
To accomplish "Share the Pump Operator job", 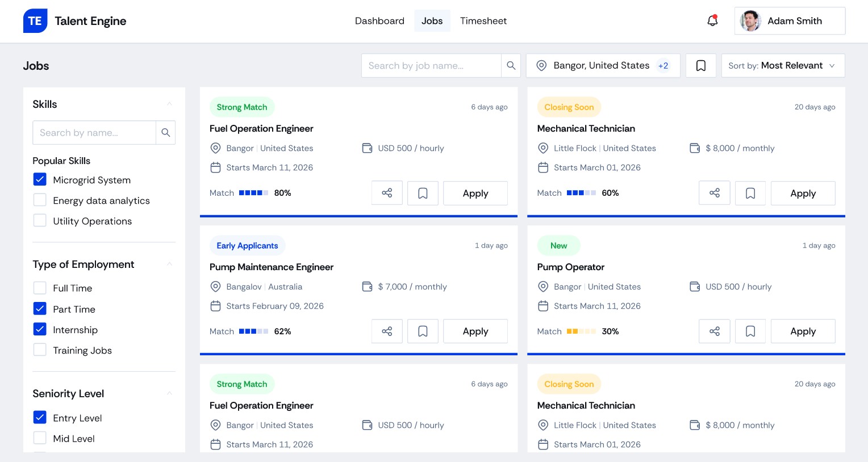I will click(715, 331).
